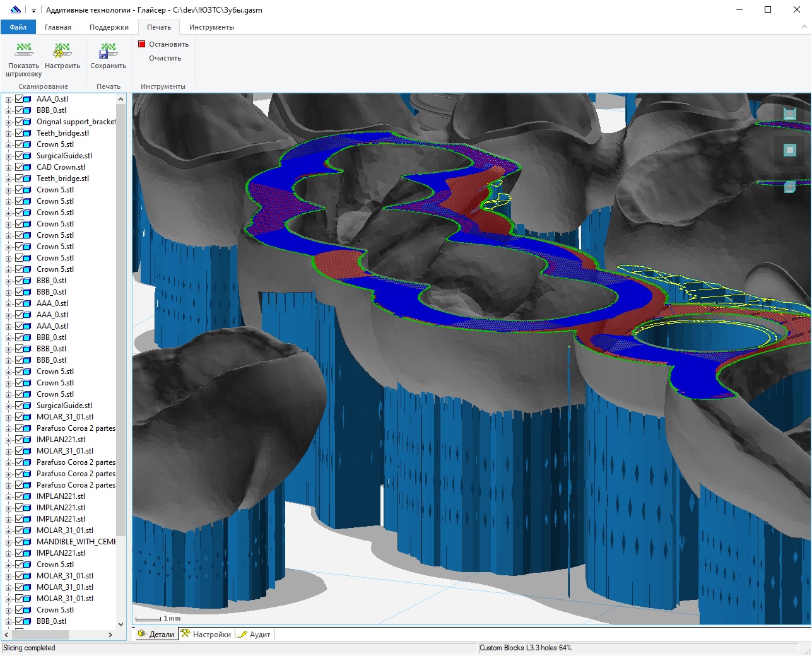Open the Настроить scanning settings tool

pos(62,50)
